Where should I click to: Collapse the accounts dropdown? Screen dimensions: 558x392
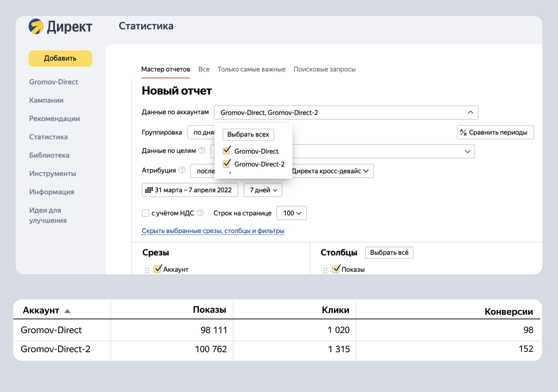470,113
